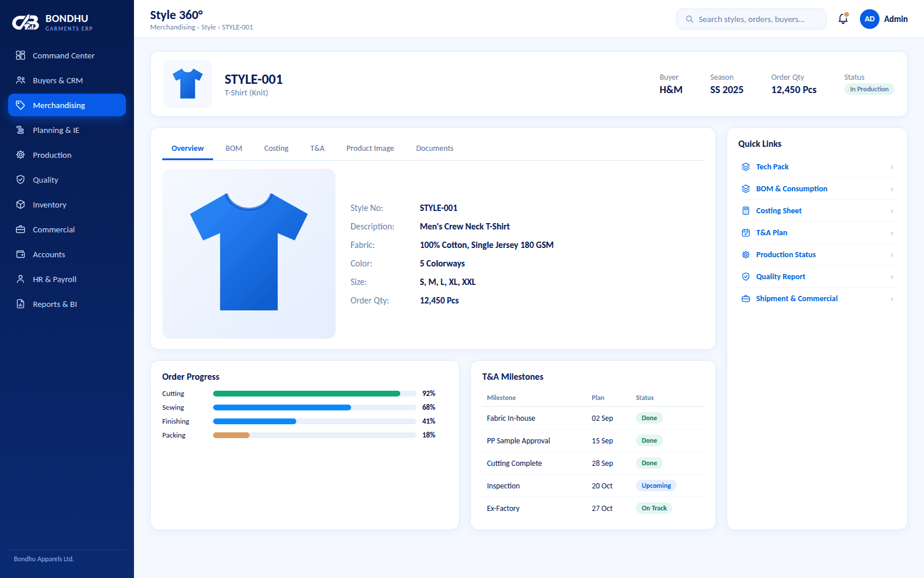This screenshot has width=924, height=578.
Task: Click the Costing Sheet calculator icon
Action: pos(746,211)
